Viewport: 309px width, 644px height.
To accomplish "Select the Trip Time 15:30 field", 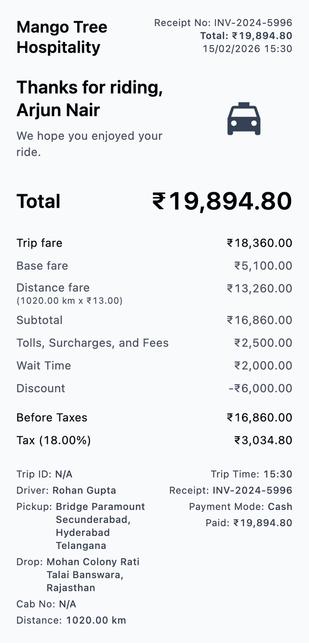I will (252, 474).
